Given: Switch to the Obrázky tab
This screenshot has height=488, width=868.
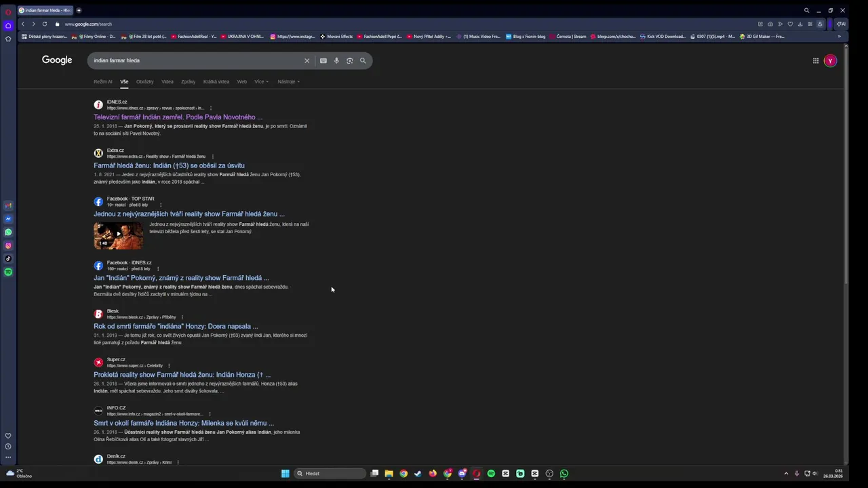Looking at the screenshot, I should (x=144, y=81).
